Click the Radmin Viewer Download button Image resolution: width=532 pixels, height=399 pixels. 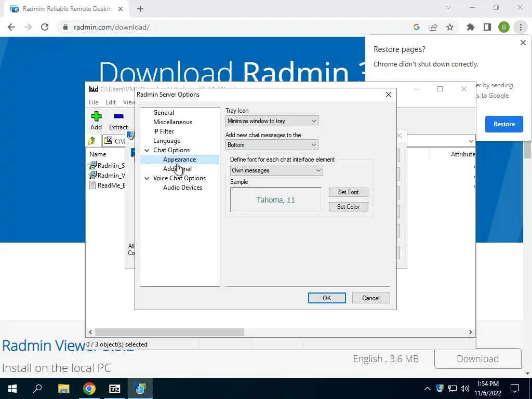(478, 358)
